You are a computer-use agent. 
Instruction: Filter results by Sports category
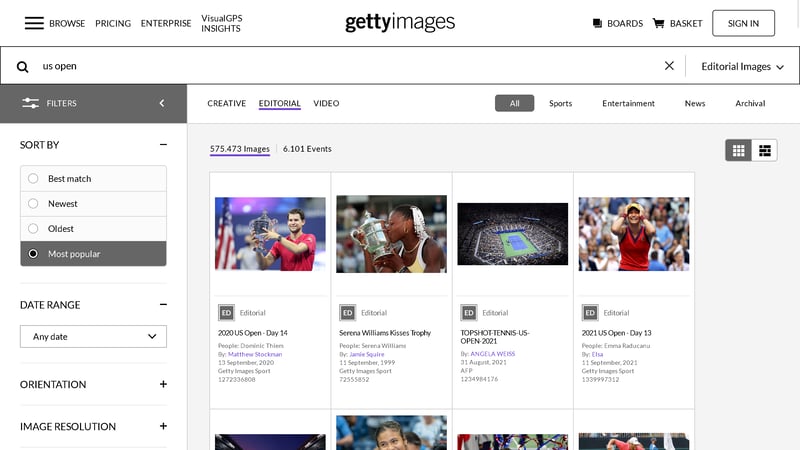coord(560,104)
